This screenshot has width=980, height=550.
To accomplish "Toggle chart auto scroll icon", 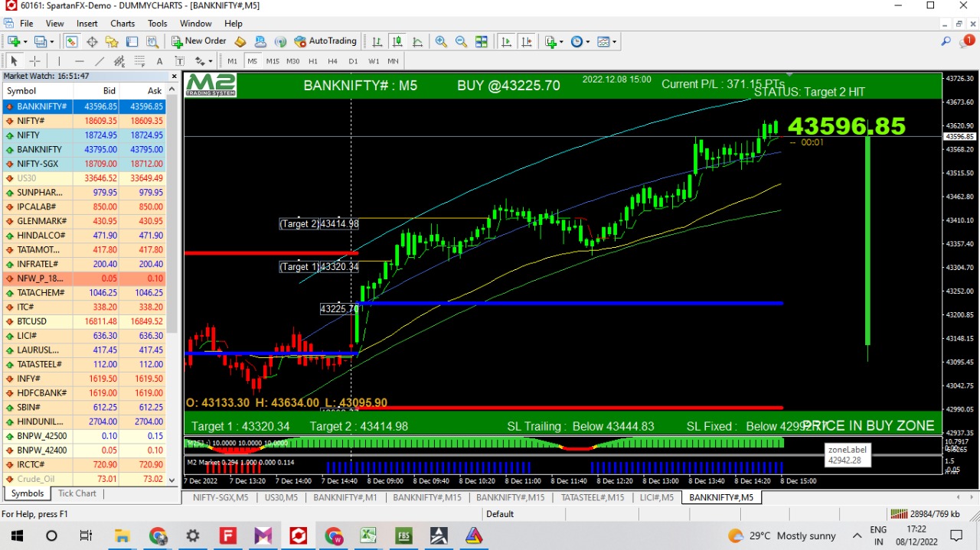I will 506,41.
